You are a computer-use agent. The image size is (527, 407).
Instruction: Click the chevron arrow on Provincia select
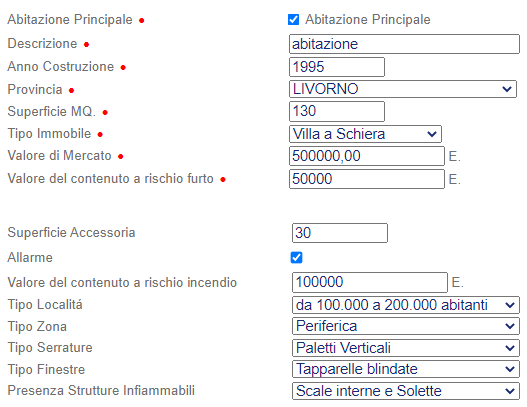tap(507, 89)
